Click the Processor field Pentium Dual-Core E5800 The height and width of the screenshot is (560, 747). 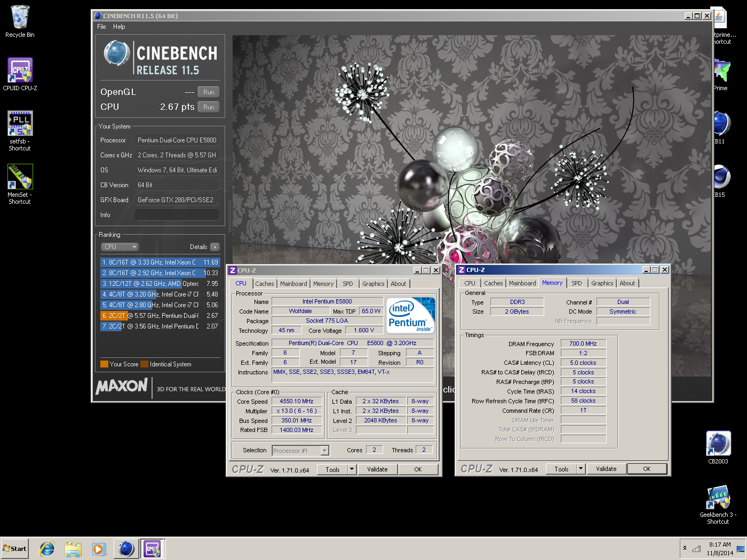coord(177,140)
